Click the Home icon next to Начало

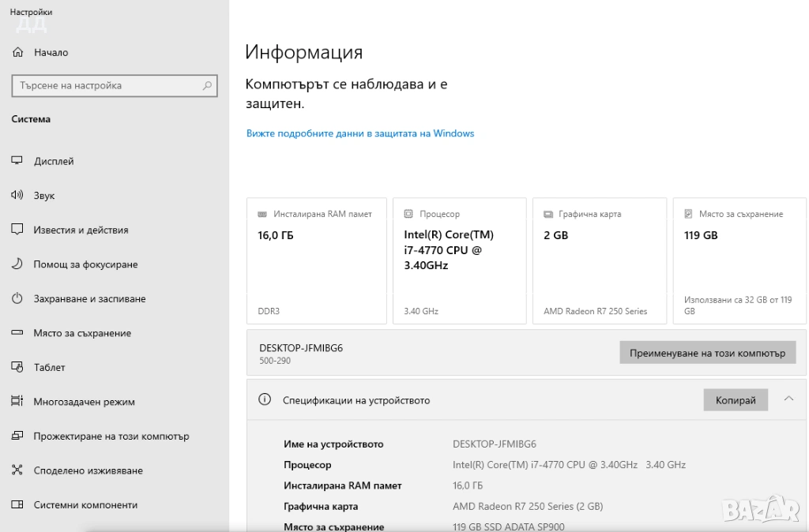coord(17,53)
